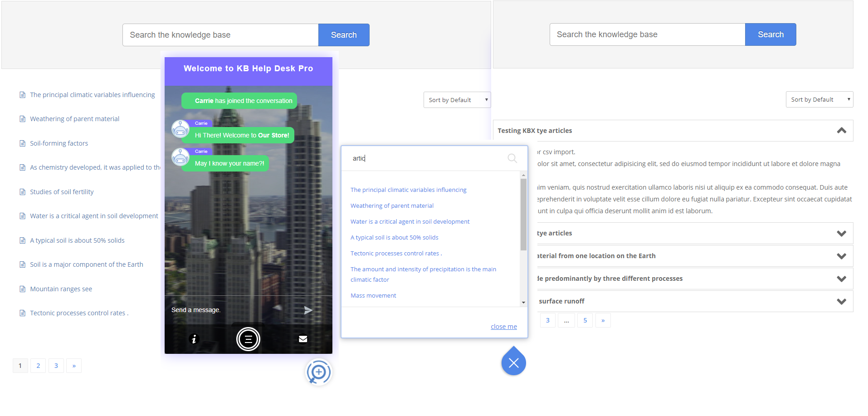868x416 pixels.
Task: Click the envelope email icon in chat
Action: tap(303, 339)
